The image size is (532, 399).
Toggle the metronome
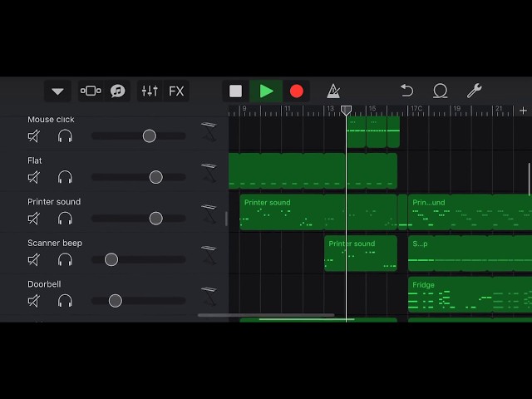333,91
